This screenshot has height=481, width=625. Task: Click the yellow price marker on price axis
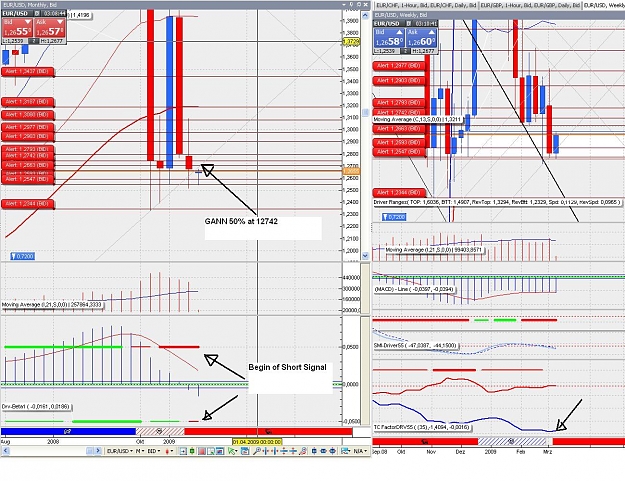pos(351,42)
